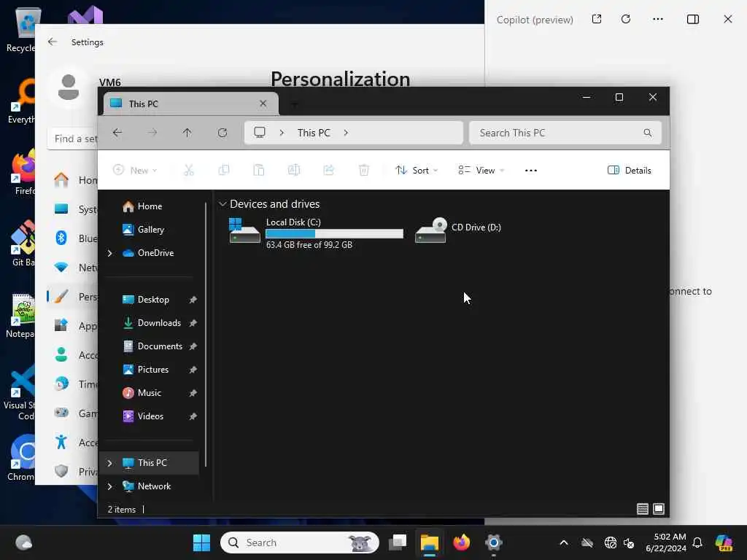
Task: Show hidden system tray icons
Action: pos(564,542)
